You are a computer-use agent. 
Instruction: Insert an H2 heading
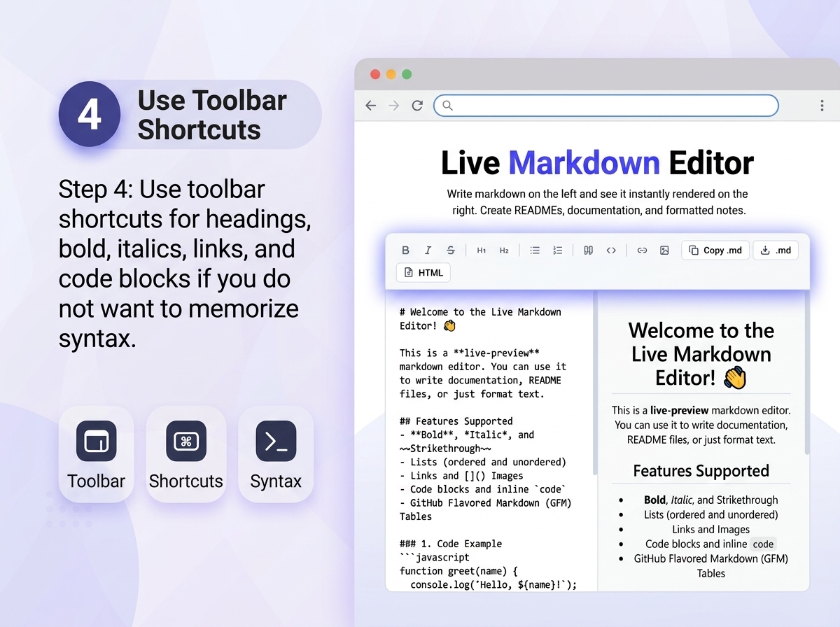(x=504, y=251)
